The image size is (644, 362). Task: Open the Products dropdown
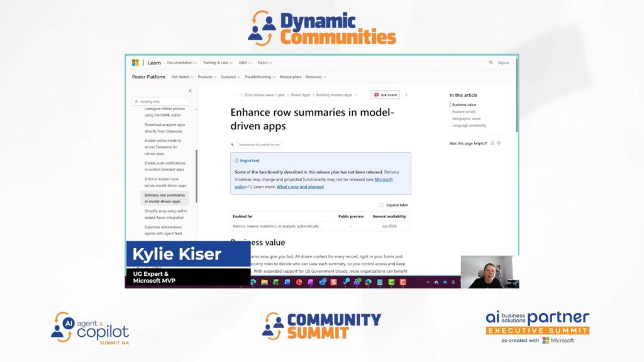(207, 77)
